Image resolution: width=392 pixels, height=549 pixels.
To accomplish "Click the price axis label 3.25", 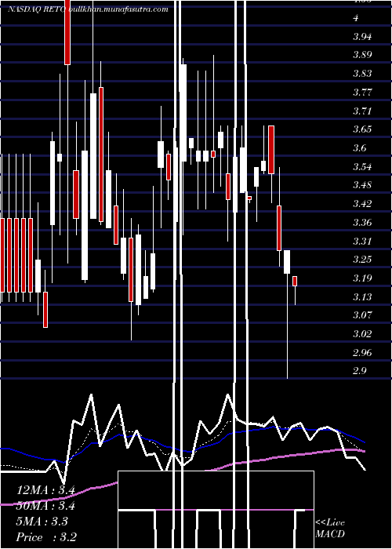I will coord(362,259).
